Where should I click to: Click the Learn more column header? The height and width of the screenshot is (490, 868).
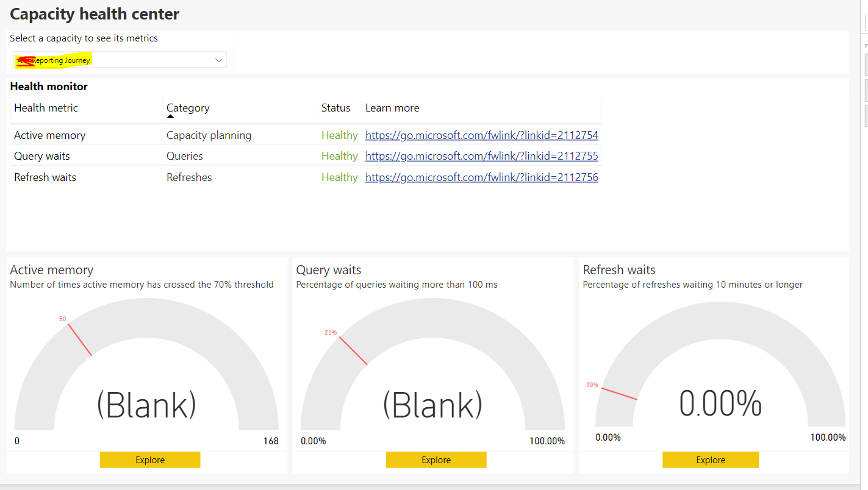click(x=392, y=108)
